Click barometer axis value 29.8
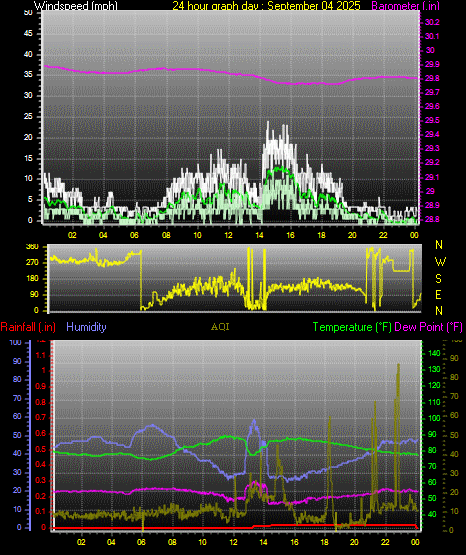 point(432,79)
